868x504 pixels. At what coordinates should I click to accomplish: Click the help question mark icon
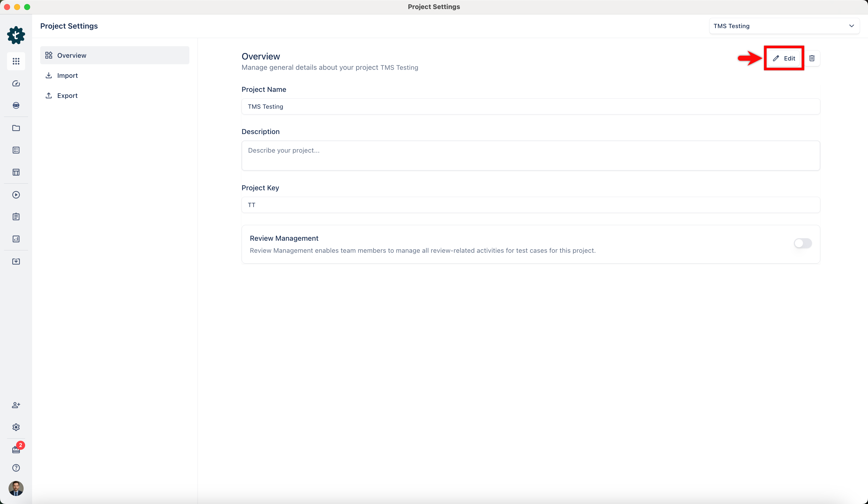coord(16,468)
